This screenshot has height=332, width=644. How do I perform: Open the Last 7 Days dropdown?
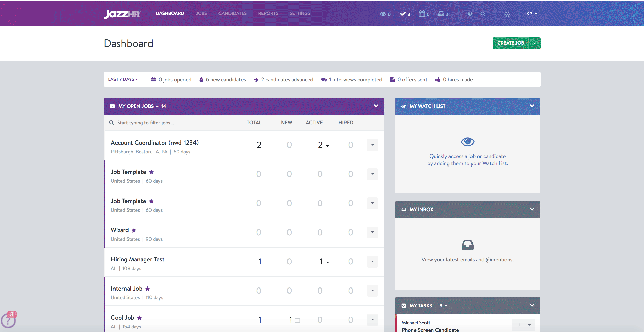[x=123, y=79]
